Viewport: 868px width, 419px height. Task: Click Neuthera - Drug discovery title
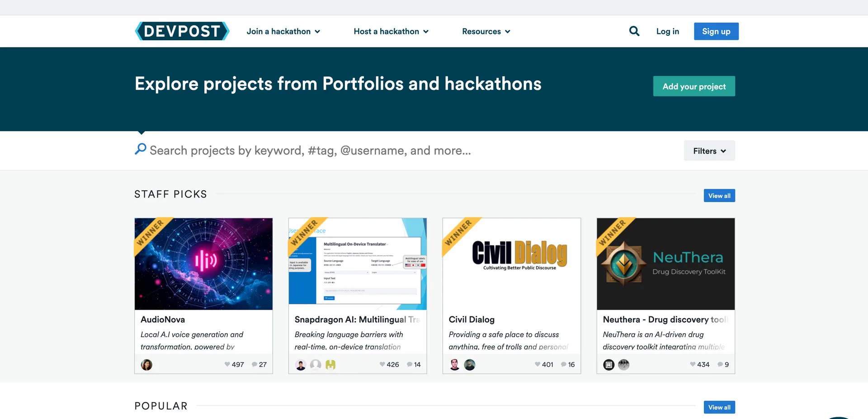tap(665, 320)
